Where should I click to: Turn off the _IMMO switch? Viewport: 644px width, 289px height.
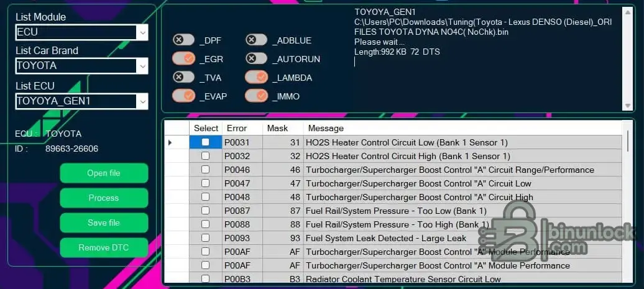click(x=256, y=96)
